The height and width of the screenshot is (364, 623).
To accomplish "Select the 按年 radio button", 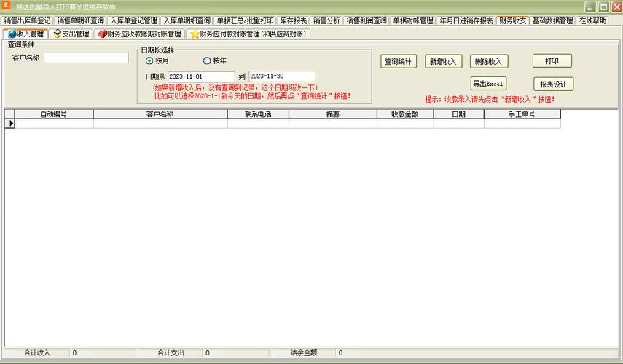I will point(207,60).
